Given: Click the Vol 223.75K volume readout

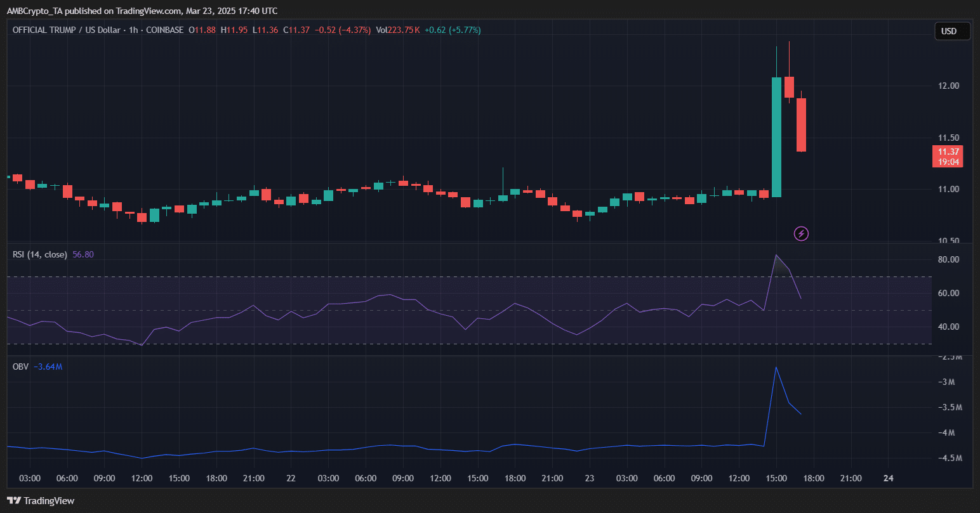Looking at the screenshot, I should click(398, 30).
